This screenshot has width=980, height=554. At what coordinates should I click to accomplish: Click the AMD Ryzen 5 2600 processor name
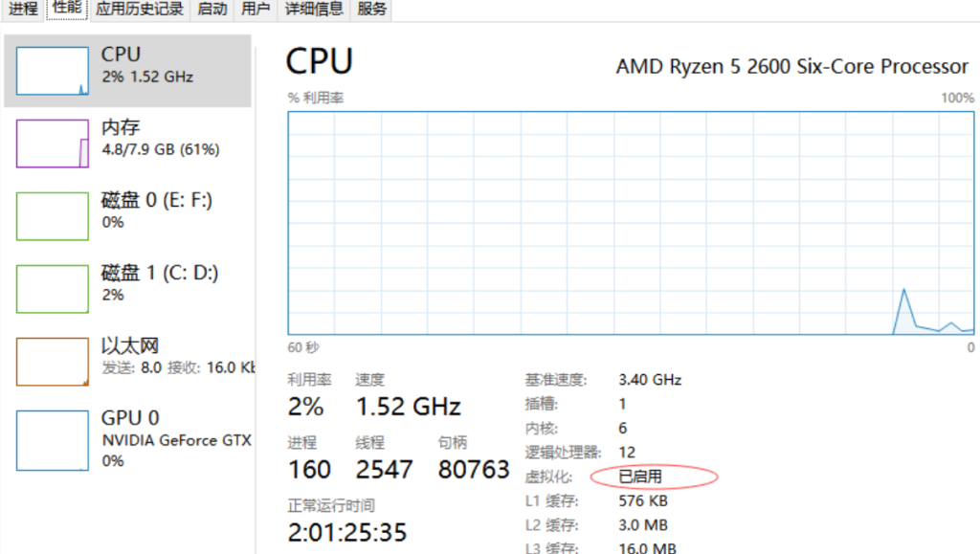(791, 66)
